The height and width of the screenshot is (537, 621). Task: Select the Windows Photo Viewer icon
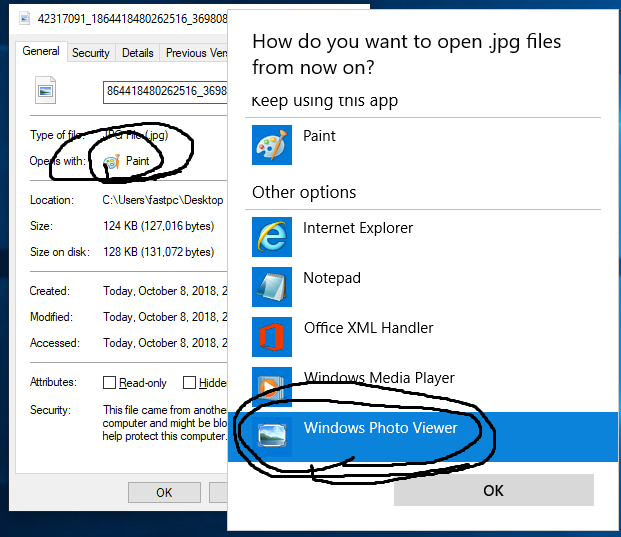click(x=272, y=436)
